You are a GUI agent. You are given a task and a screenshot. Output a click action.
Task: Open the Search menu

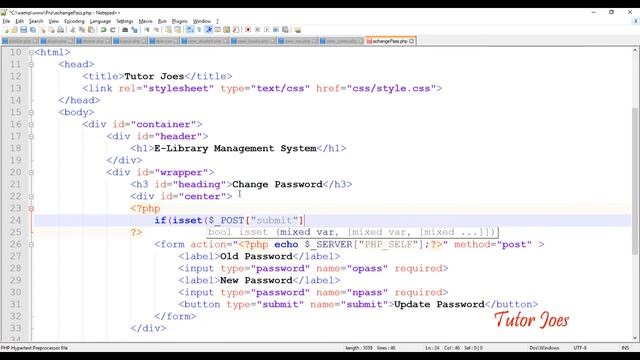click(x=36, y=21)
